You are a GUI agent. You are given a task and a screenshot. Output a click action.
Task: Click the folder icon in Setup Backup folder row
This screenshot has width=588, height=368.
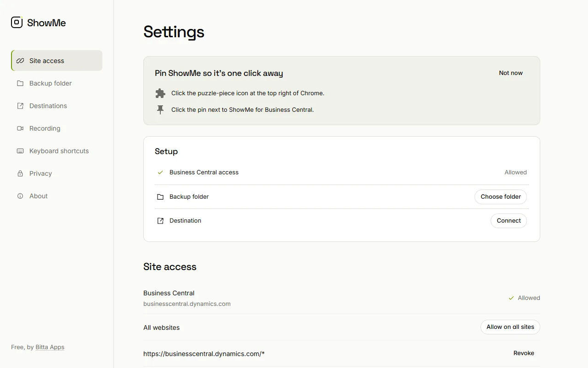(x=160, y=197)
